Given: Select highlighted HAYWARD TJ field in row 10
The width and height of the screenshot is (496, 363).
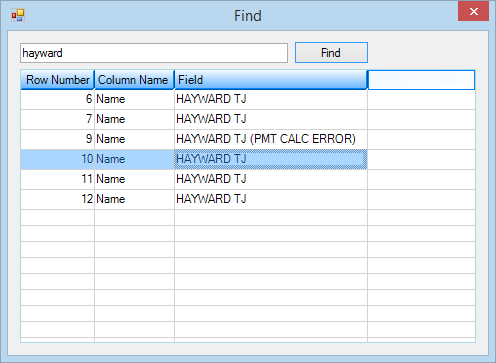Looking at the screenshot, I should point(271,159).
